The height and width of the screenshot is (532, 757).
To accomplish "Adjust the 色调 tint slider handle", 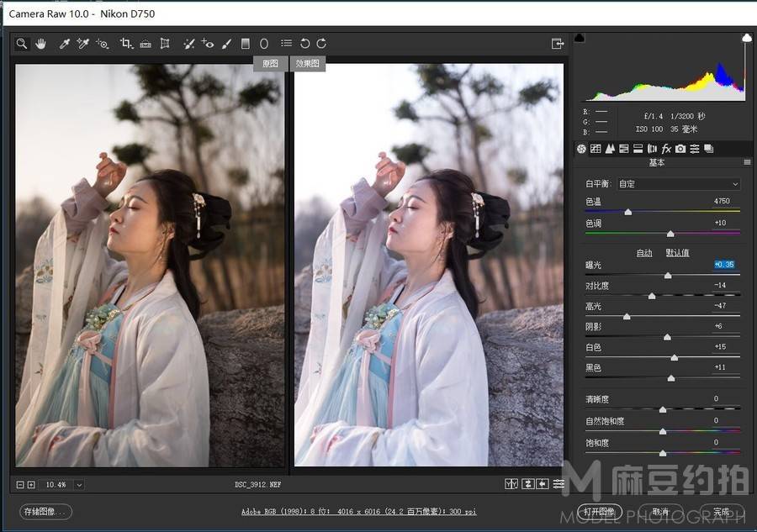I will pyautogui.click(x=670, y=234).
